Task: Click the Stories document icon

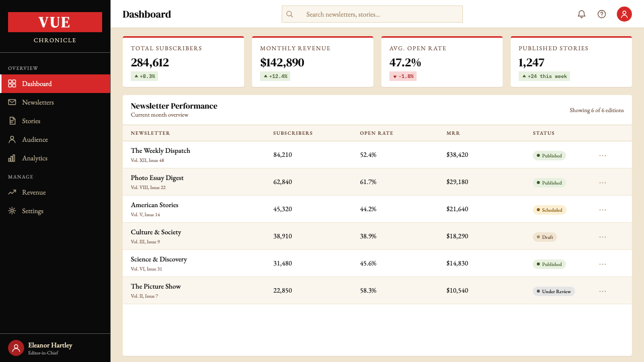Action: [12, 121]
